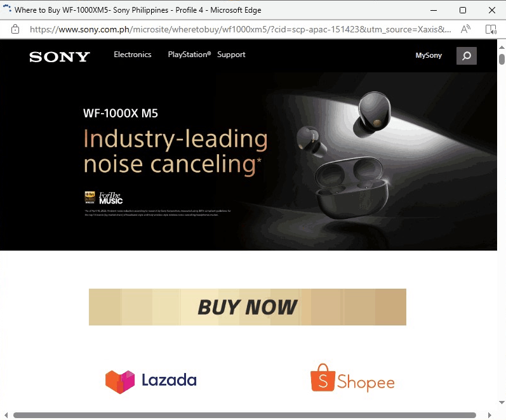Click the Lazada store logo
The image size is (506, 420).
pyautogui.click(x=150, y=381)
